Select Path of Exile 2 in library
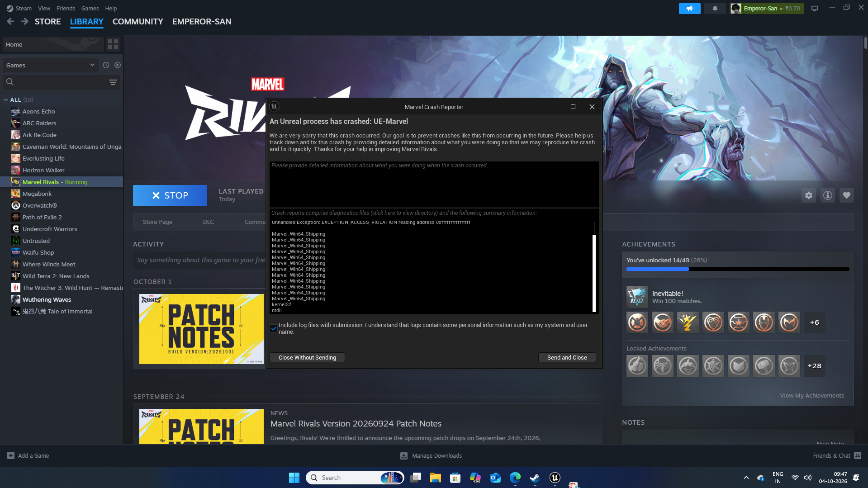Image resolution: width=868 pixels, height=488 pixels. point(62,217)
